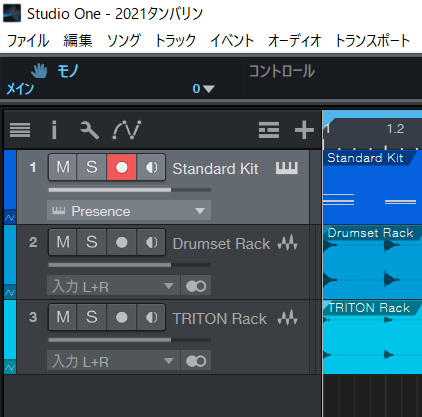Open automation mode for TRITON Rack track
422x417 pixels.
tap(10, 368)
